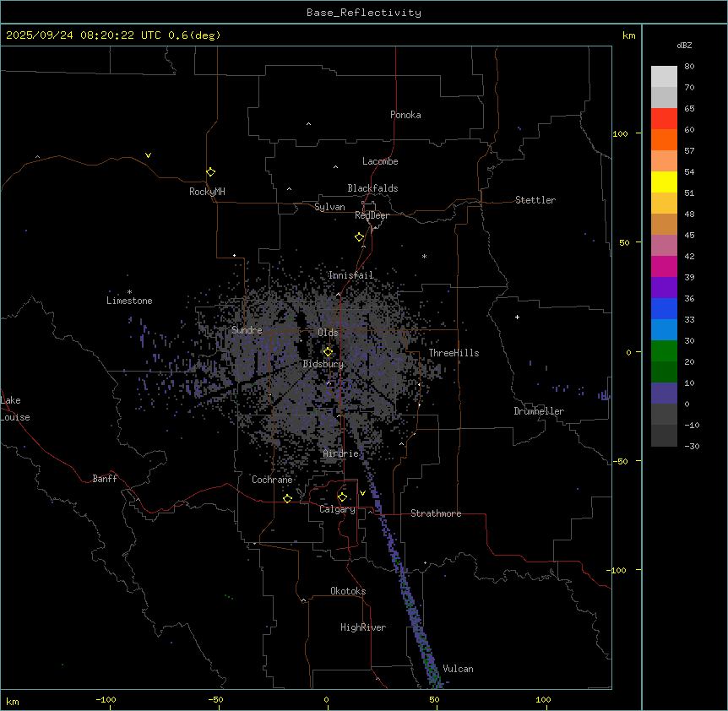Click the Vulcan label on the map
The image size is (728, 711).
coord(458,669)
